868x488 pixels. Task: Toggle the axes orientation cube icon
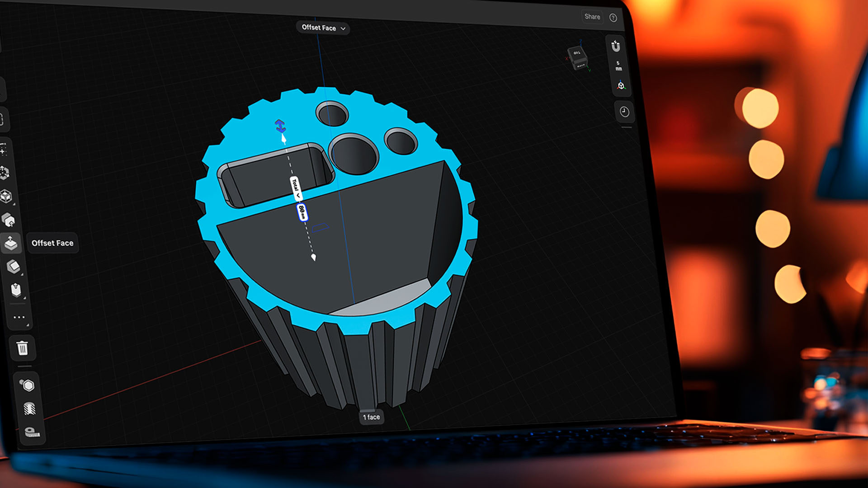tap(621, 85)
